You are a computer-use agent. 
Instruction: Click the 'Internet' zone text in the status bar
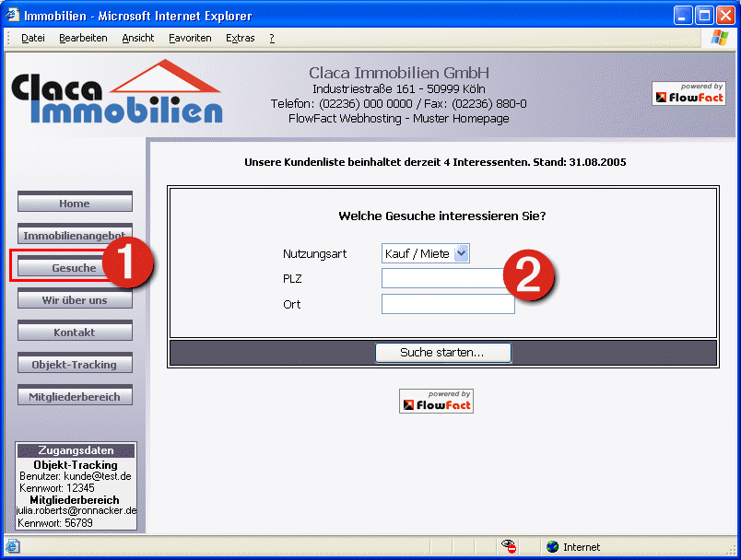click(582, 547)
